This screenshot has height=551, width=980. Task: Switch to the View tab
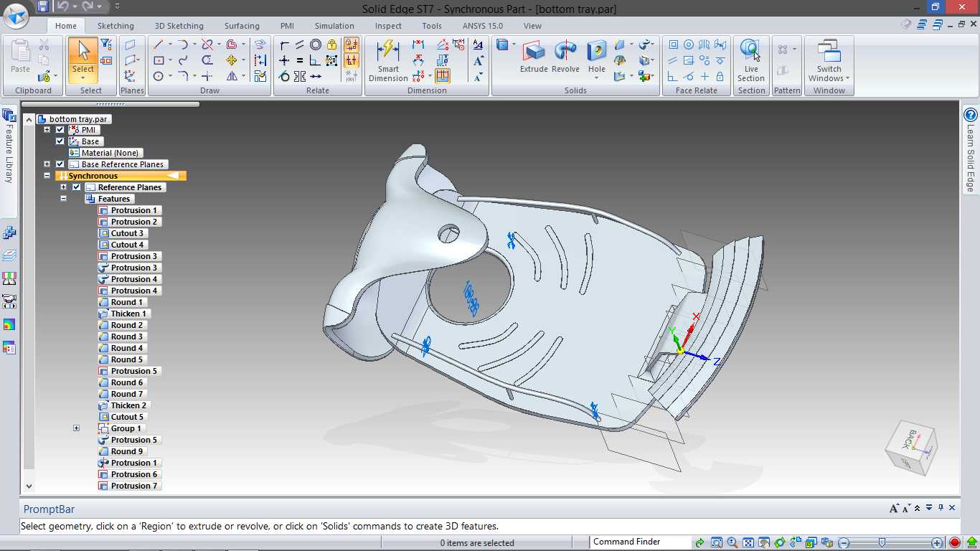(x=532, y=26)
